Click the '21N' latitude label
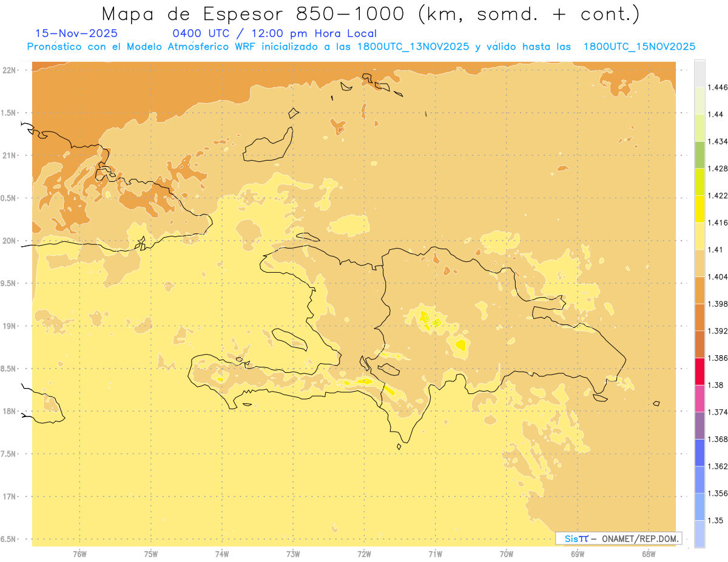This screenshot has height=562, width=728. click(9, 155)
